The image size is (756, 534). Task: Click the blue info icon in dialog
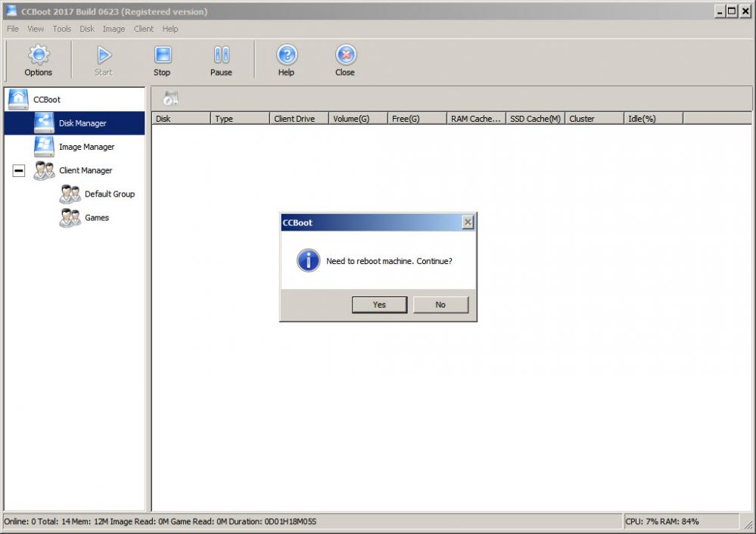point(308,260)
